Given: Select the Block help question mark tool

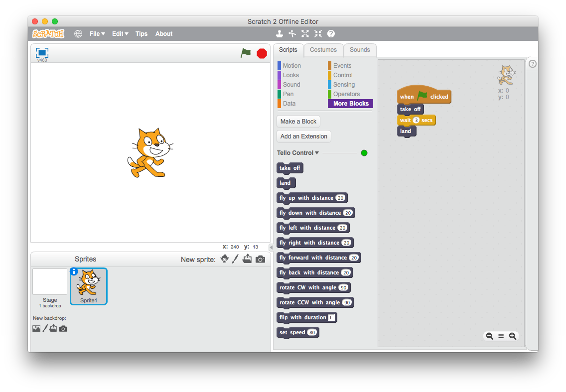Looking at the screenshot, I should click(331, 33).
